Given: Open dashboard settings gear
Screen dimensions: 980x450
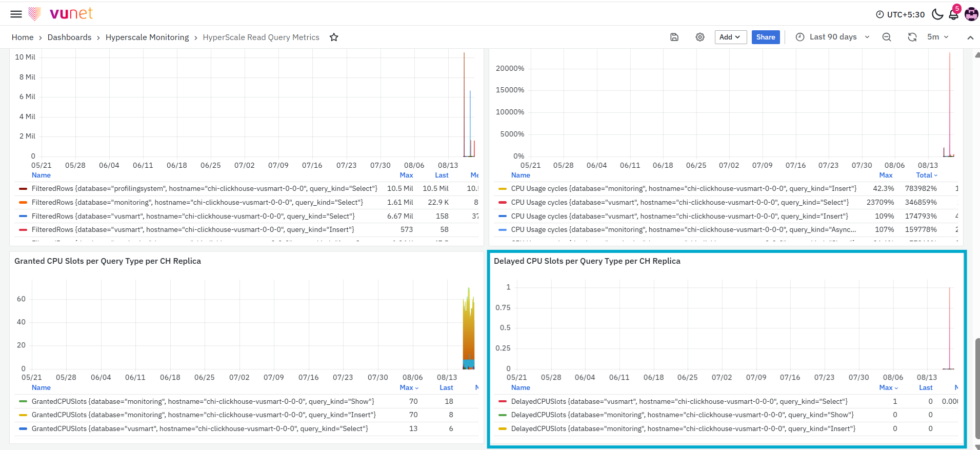Looking at the screenshot, I should click(700, 37).
